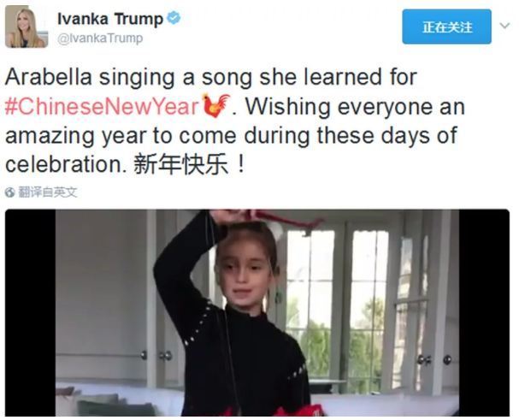This screenshot has height=420, width=519.
Task: Click 'amazing year to come' tweet text
Action: point(121,136)
